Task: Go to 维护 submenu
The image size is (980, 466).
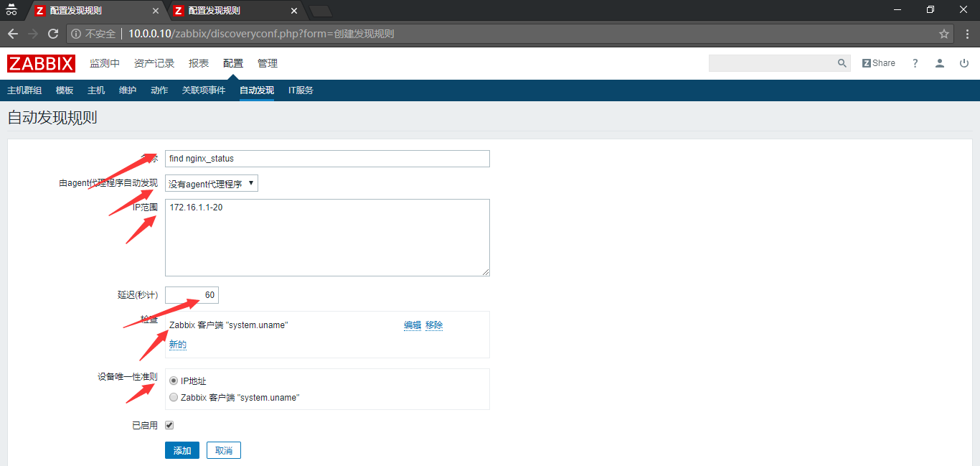Action: (128, 90)
